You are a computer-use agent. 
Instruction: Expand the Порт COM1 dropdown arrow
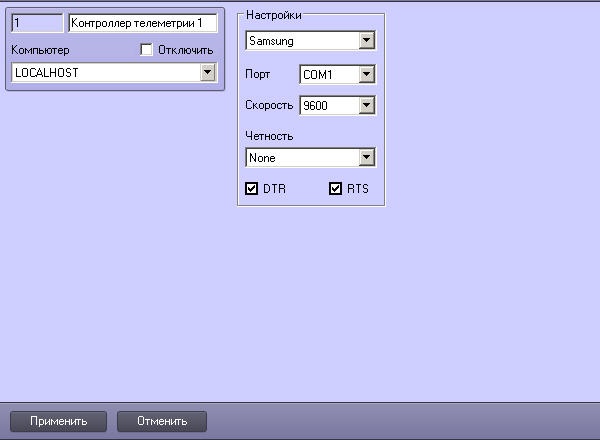pyautogui.click(x=366, y=74)
